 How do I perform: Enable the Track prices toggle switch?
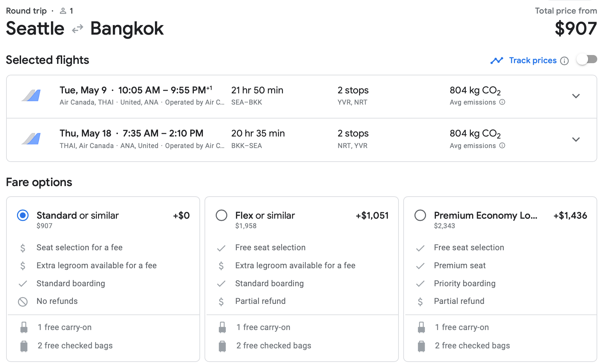(587, 60)
